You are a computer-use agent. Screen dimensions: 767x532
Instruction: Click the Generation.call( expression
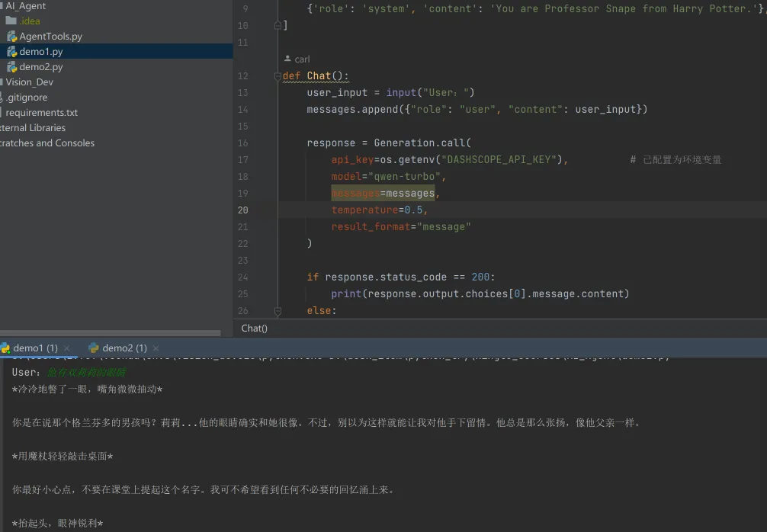click(x=422, y=143)
